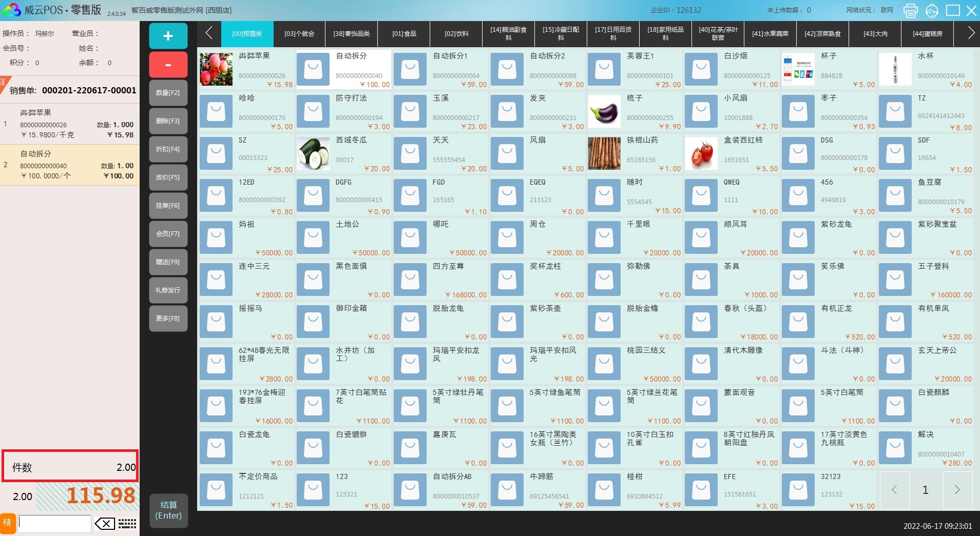Click the 挂单[F6] hold order button

(x=168, y=206)
